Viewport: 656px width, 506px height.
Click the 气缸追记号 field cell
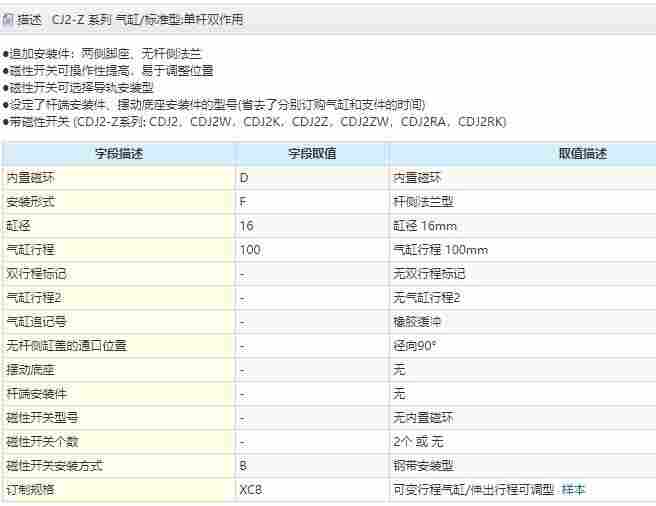119,322
